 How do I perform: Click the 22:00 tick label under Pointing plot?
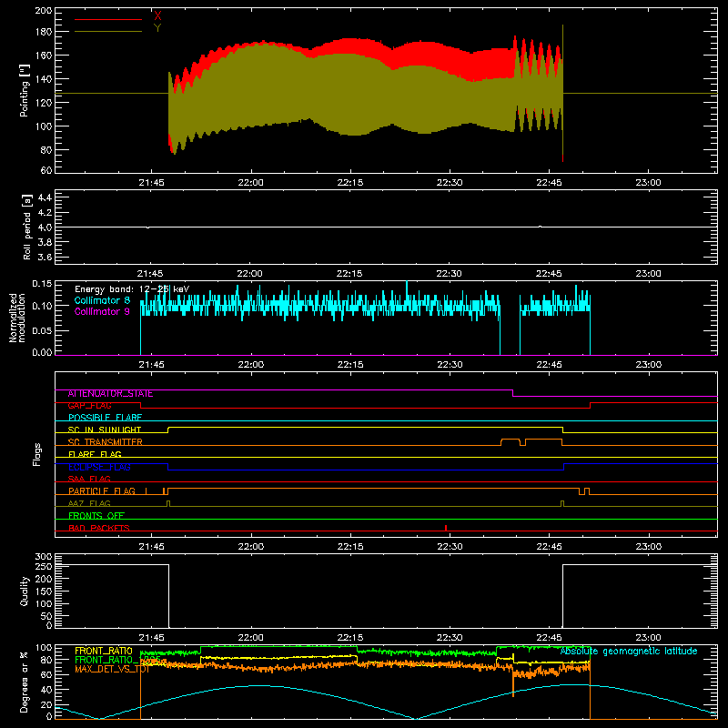click(x=251, y=183)
